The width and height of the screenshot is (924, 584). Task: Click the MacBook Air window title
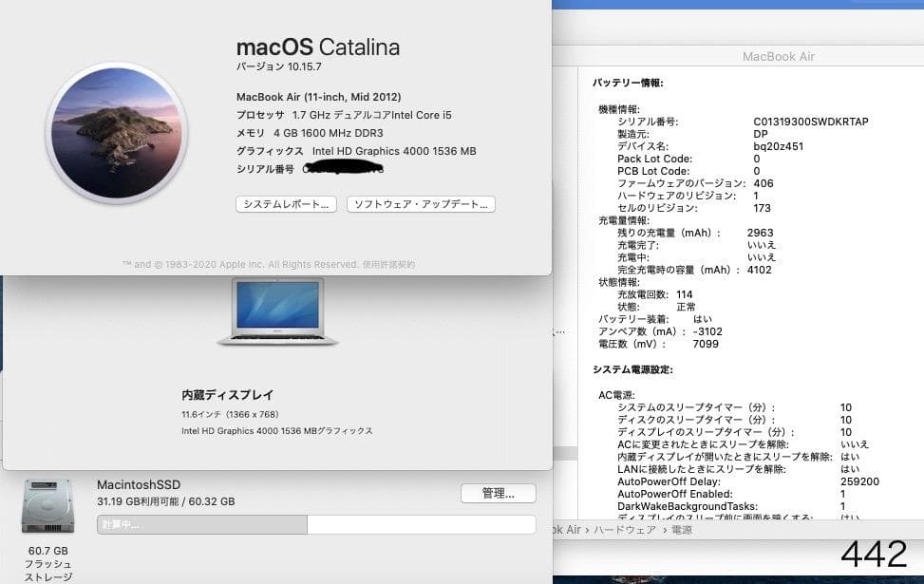click(x=779, y=57)
